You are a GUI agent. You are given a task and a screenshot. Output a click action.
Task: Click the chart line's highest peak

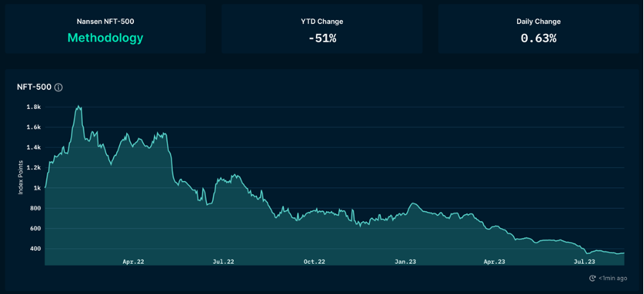[x=78, y=106]
